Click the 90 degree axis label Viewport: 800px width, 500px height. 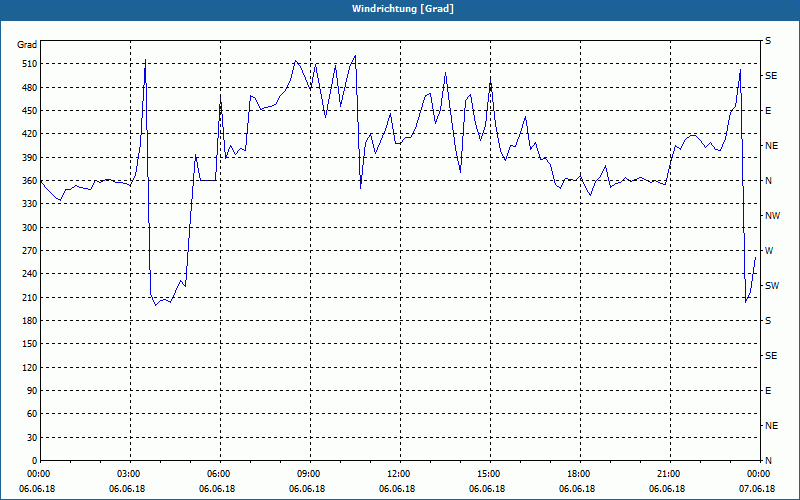pyautogui.click(x=31, y=391)
